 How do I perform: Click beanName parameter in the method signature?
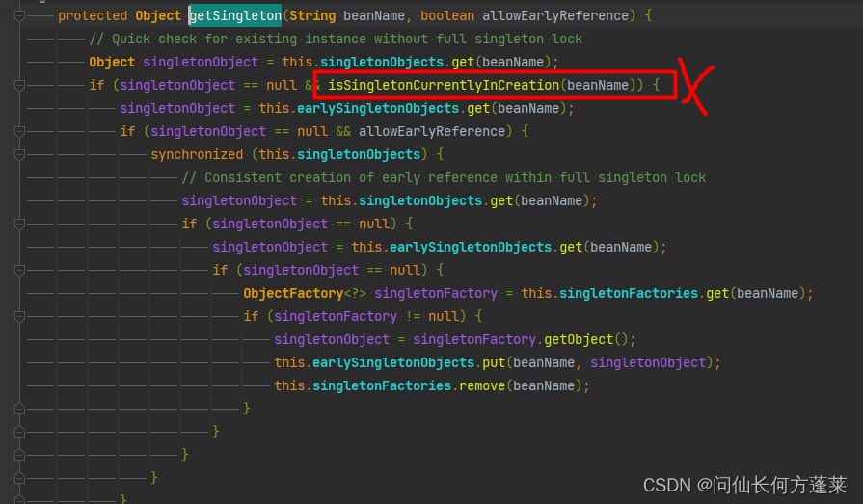pos(374,16)
